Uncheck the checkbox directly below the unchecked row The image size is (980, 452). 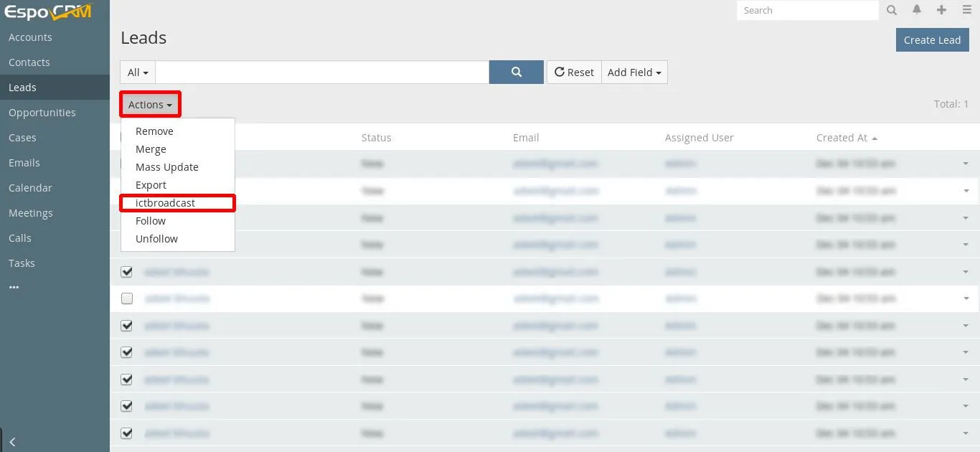pos(127,326)
